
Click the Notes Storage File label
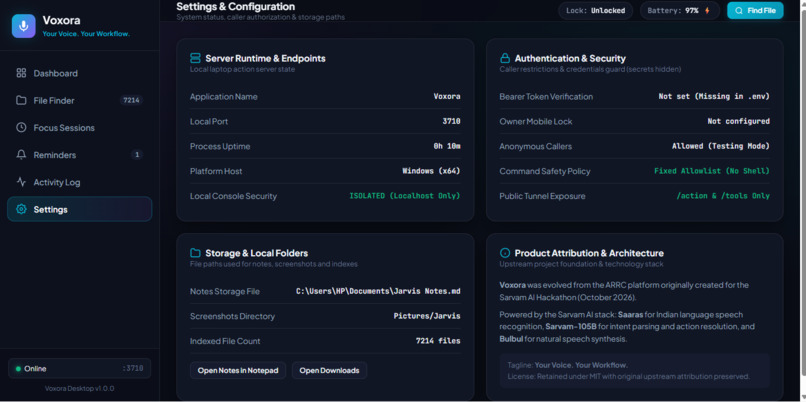[225, 291]
